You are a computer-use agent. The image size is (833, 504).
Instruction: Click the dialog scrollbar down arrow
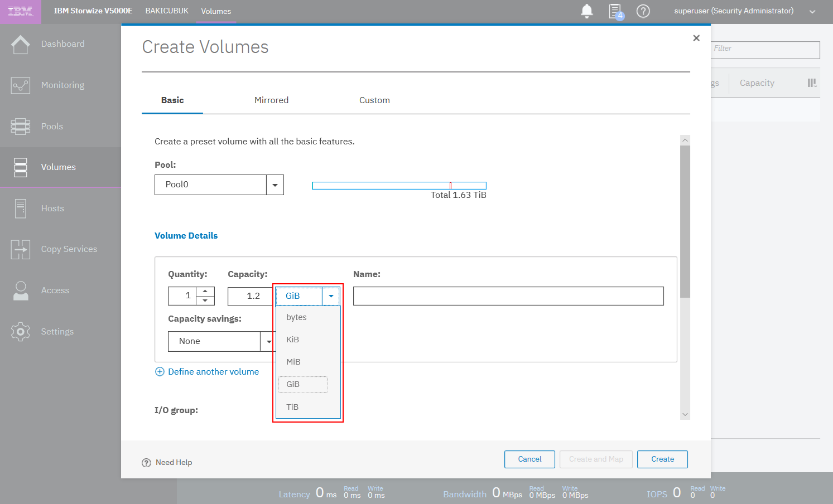[x=685, y=415]
